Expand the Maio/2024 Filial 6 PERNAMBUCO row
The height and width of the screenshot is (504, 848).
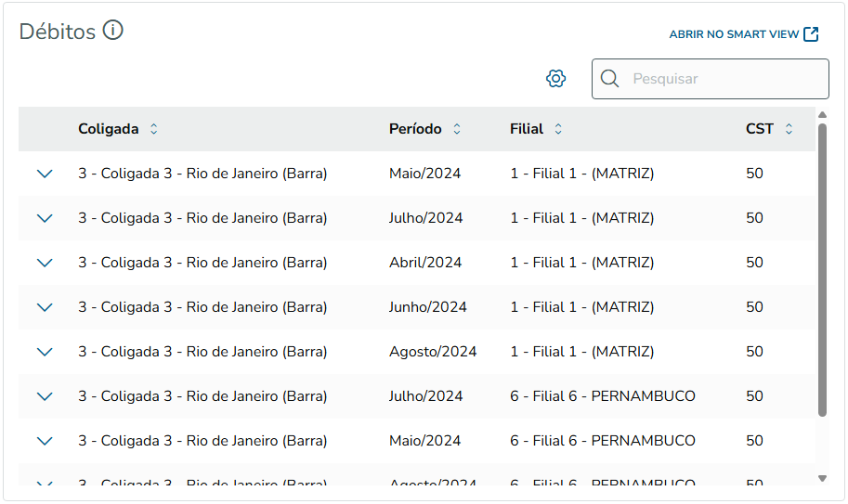[x=45, y=441]
